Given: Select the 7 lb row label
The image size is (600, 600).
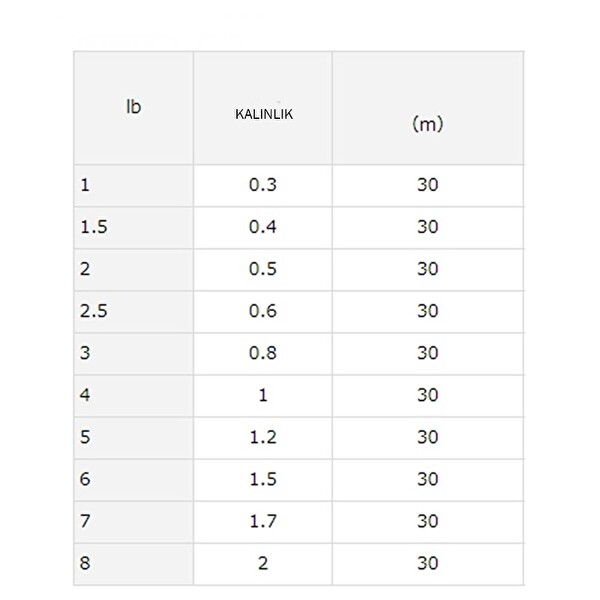Looking at the screenshot, I should pos(86,521).
